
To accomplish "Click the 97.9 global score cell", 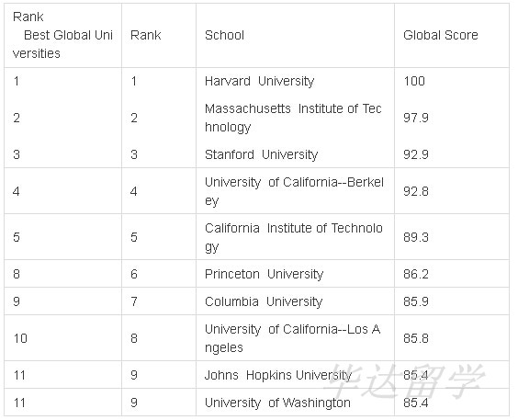I will point(415,118).
